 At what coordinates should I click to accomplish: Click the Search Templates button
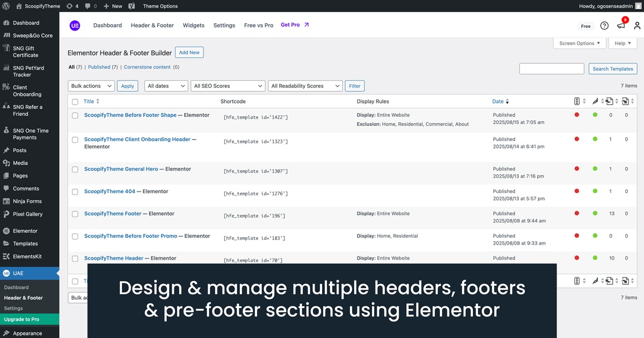(x=613, y=69)
